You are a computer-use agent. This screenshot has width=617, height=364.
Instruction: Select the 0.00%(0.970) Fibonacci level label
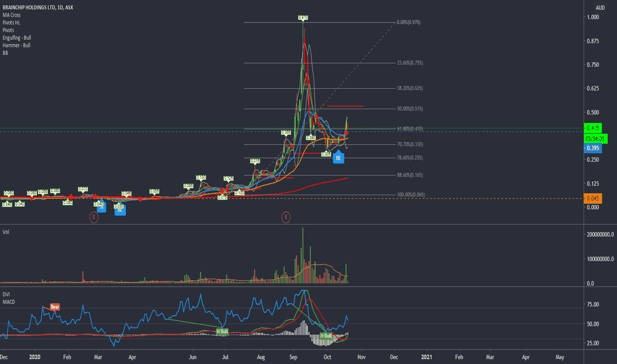point(408,23)
